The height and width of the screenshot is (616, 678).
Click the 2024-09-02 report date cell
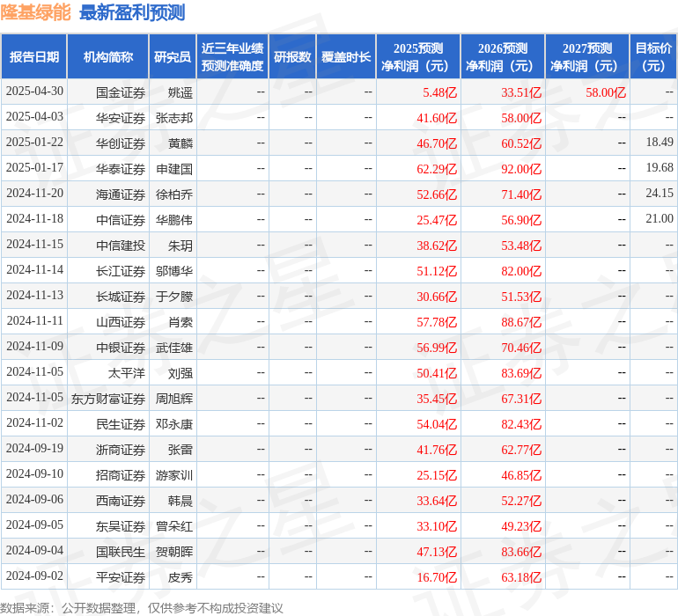[x=35, y=577]
